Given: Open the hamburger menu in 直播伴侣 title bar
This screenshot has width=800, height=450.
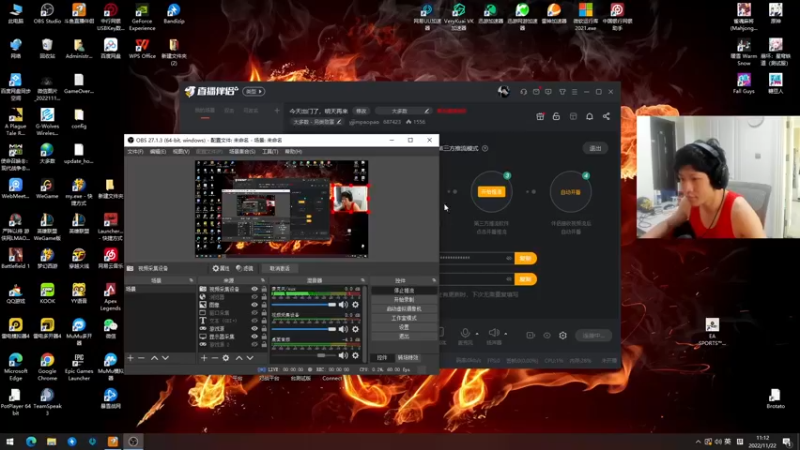Looking at the screenshot, I should click(x=574, y=92).
